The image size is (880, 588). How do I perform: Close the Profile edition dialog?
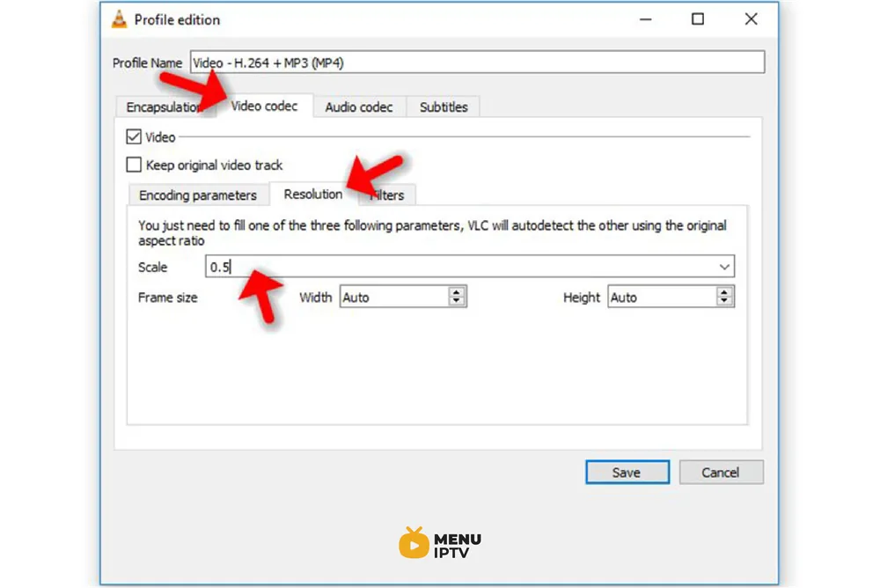(x=751, y=19)
